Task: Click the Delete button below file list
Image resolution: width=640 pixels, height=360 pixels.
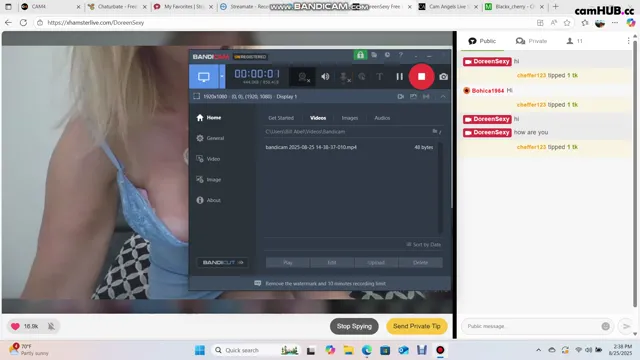Action: [x=420, y=262]
